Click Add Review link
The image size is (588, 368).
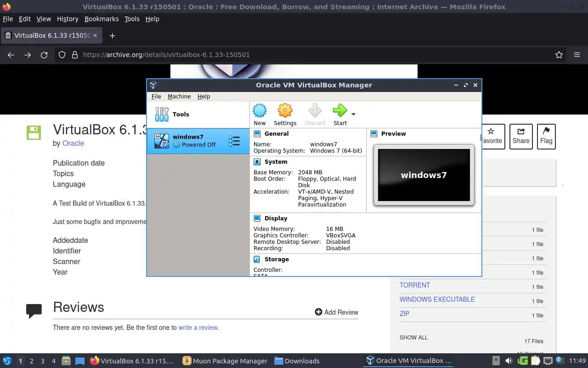point(336,312)
